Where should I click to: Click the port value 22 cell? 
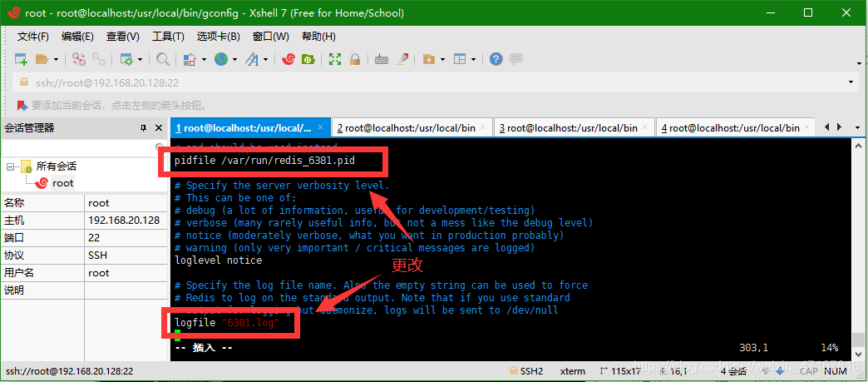[x=126, y=238]
